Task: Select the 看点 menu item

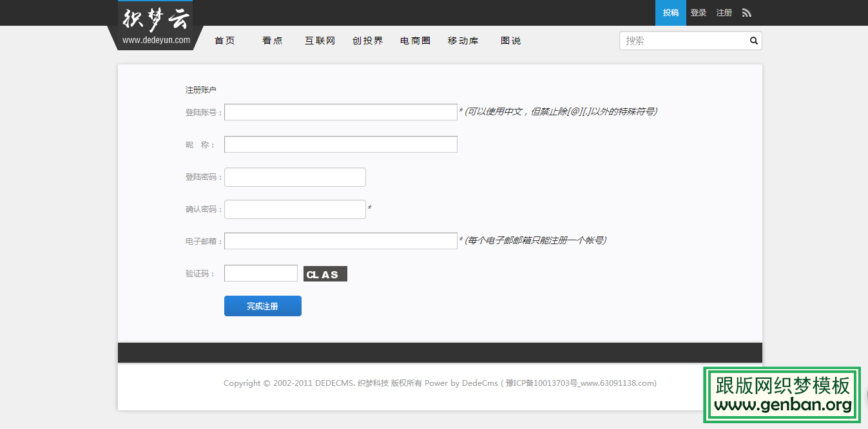Action: tap(272, 40)
